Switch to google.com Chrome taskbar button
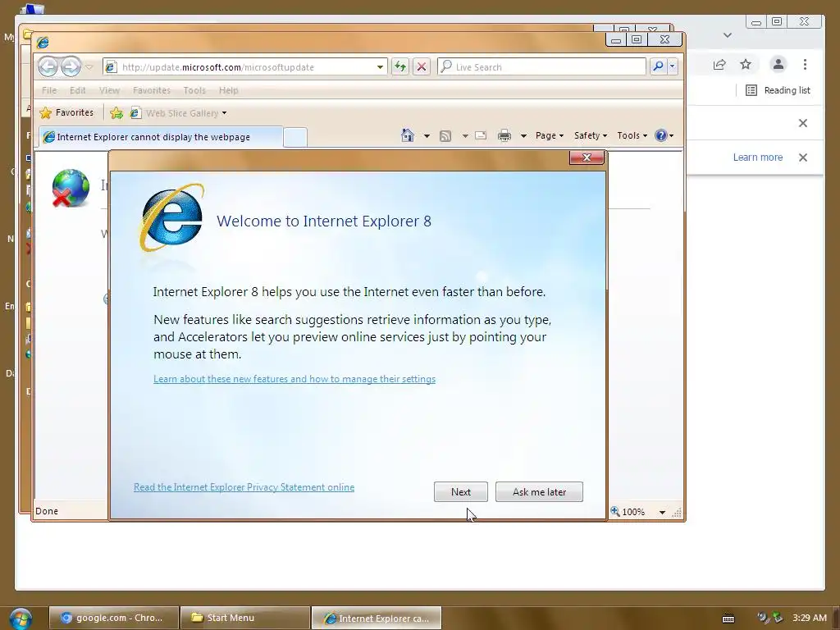 (113, 618)
